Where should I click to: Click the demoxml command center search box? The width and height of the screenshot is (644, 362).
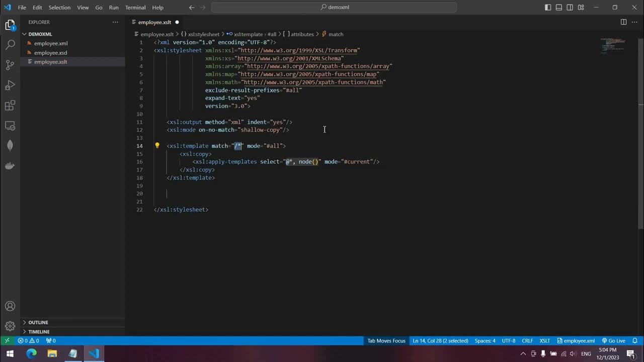point(334,8)
